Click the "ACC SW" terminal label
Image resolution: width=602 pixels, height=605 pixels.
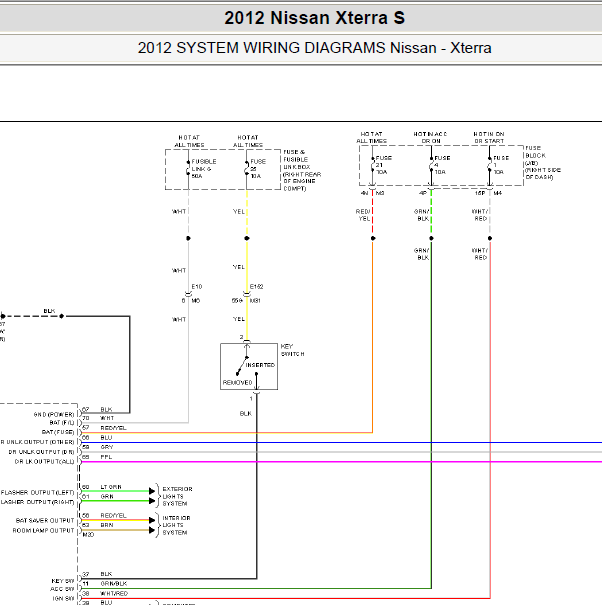[62, 589]
